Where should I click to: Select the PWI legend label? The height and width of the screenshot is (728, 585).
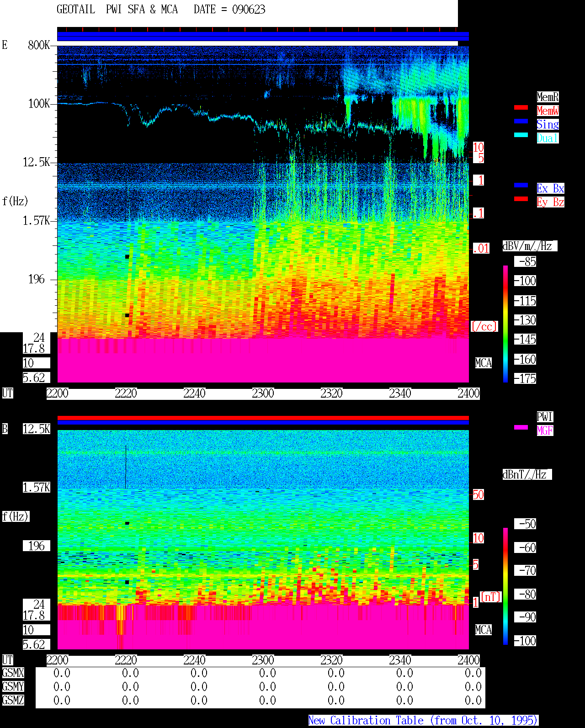click(545, 417)
